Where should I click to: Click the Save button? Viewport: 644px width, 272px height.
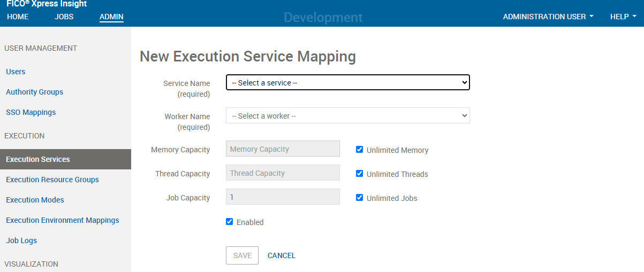[x=242, y=255]
